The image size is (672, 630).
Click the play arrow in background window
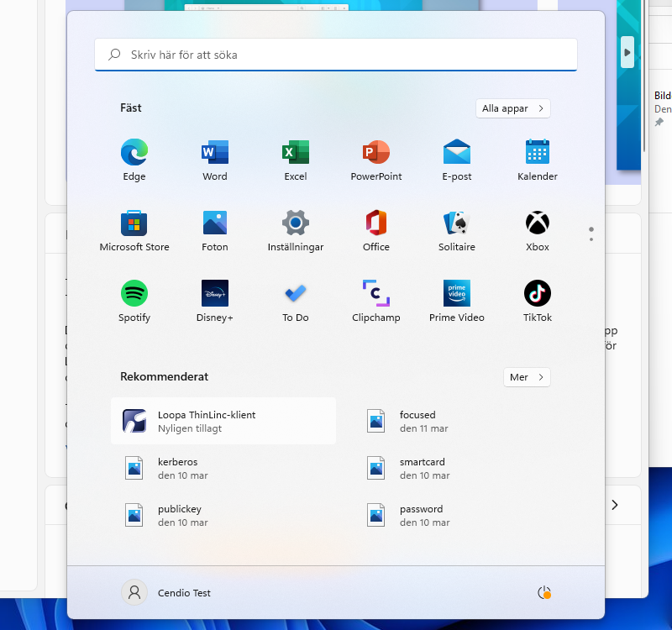tap(627, 52)
